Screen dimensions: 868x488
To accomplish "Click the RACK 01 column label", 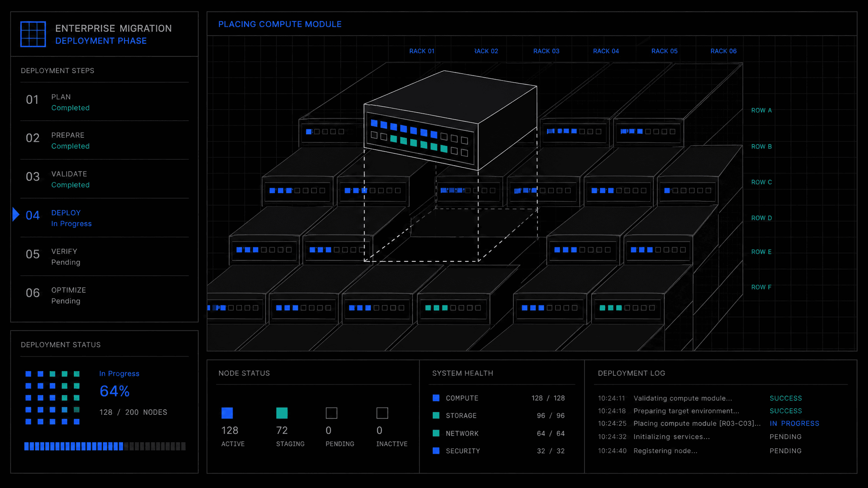I will tap(422, 51).
